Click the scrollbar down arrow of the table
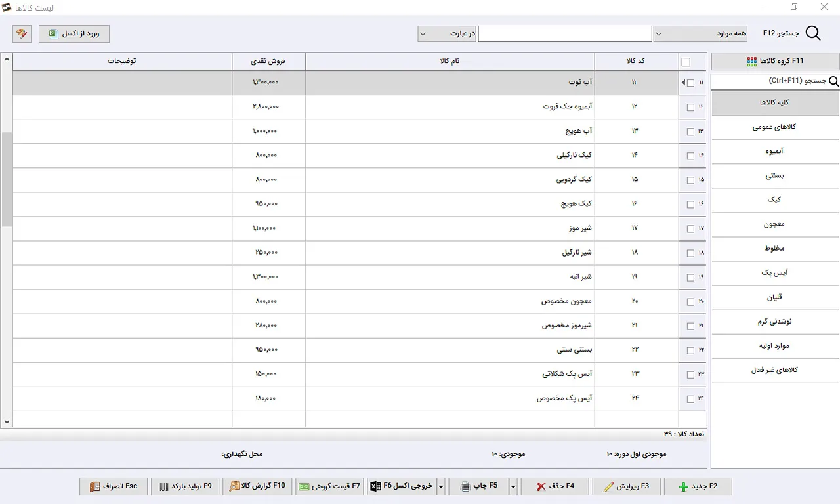The width and height of the screenshot is (840, 504). tap(7, 422)
